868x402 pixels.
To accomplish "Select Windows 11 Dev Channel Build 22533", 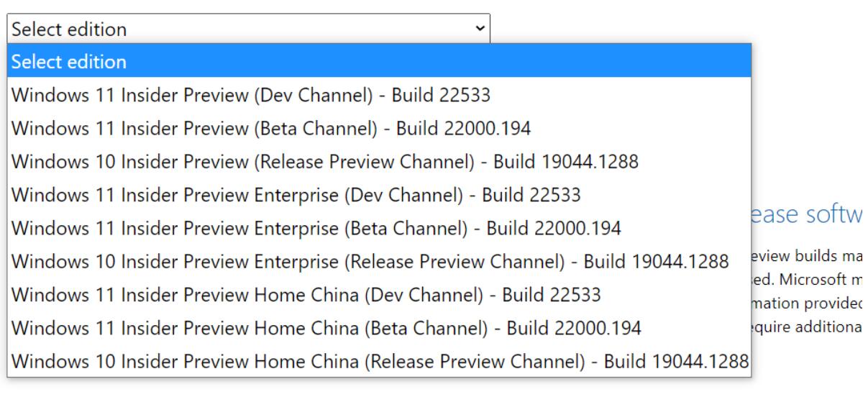I will (252, 95).
